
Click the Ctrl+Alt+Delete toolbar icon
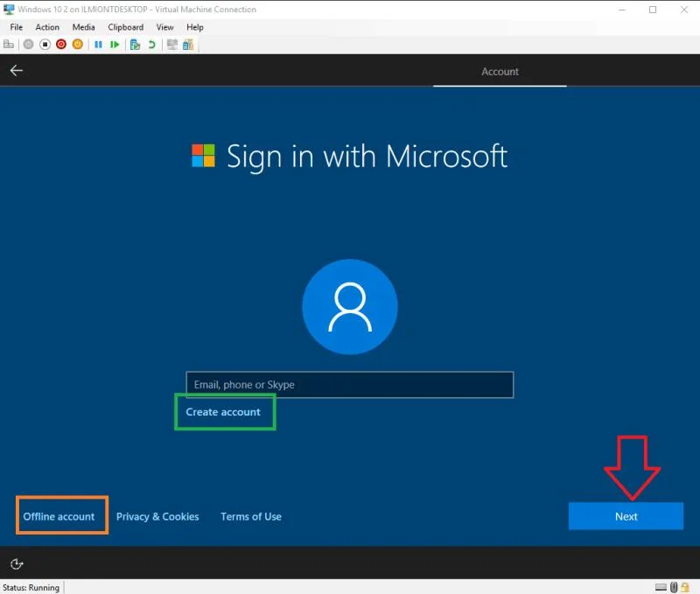9,45
